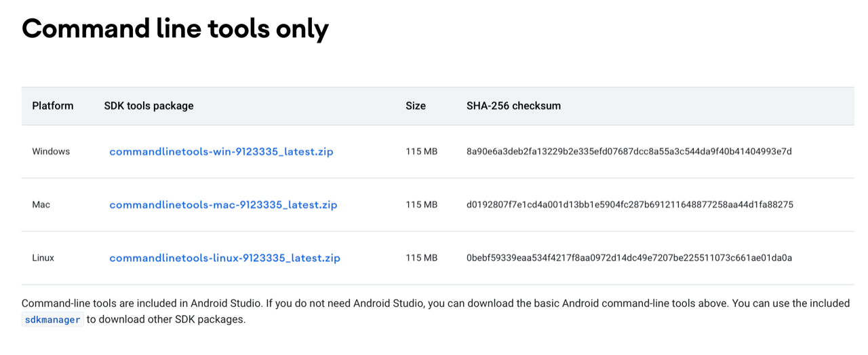Click the 115 MB size in Mac row
Viewport: 868px width, 355px height.
click(421, 204)
